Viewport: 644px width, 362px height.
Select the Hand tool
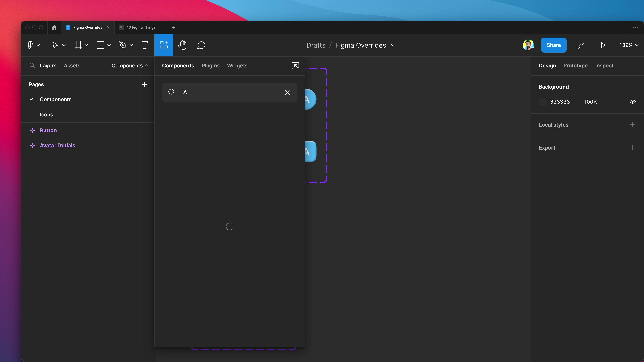pyautogui.click(x=182, y=45)
